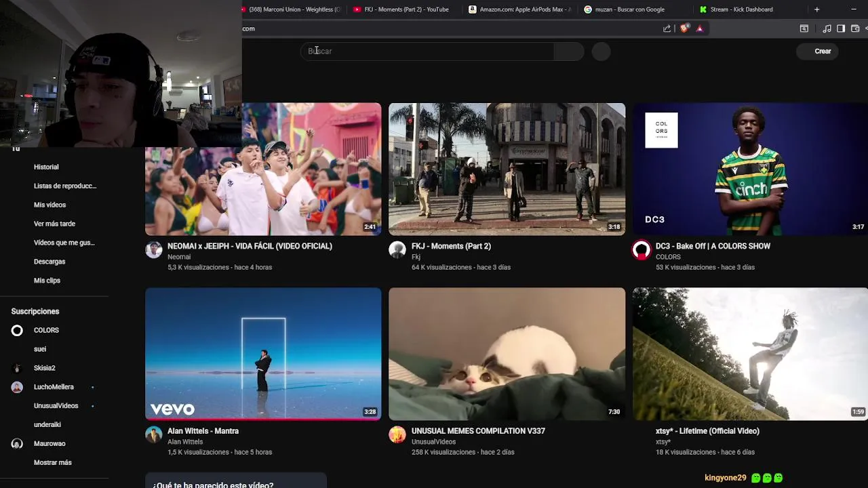Image resolution: width=868 pixels, height=488 pixels.
Task: Open the cat memes compilation thumbnail
Action: pos(507,354)
